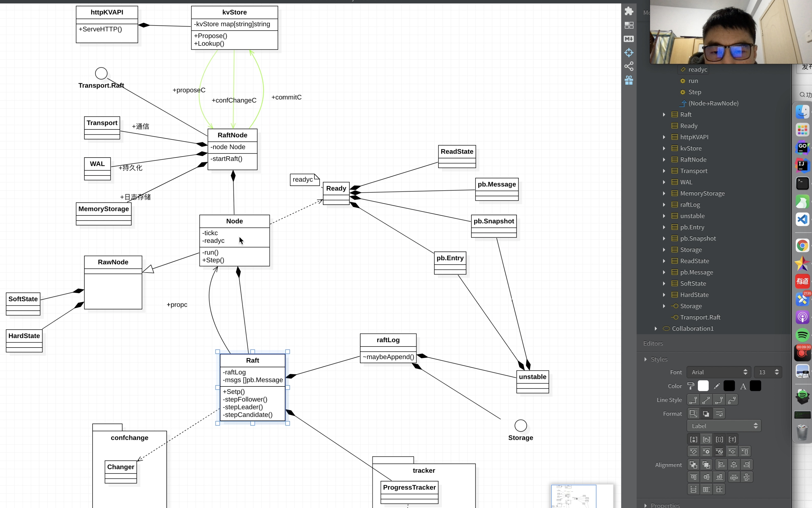Expand the Styles section
This screenshot has width=812, height=508.
(646, 359)
